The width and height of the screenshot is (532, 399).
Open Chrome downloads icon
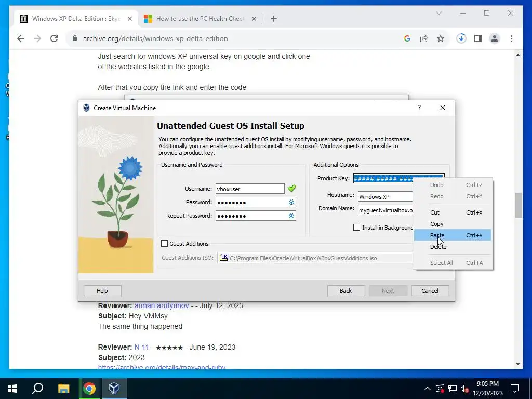pyautogui.click(x=461, y=38)
